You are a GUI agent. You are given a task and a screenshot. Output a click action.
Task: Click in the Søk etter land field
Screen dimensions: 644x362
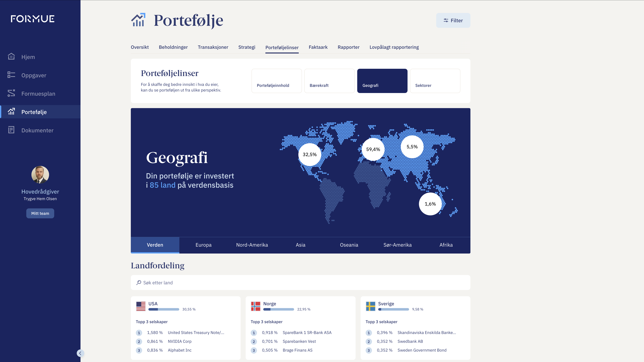(300, 283)
